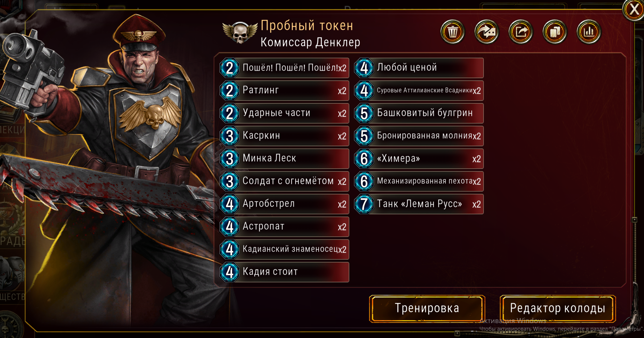644x338 pixels.
Task: Click the scrollbar handle on right edge
Action: tap(634, 220)
